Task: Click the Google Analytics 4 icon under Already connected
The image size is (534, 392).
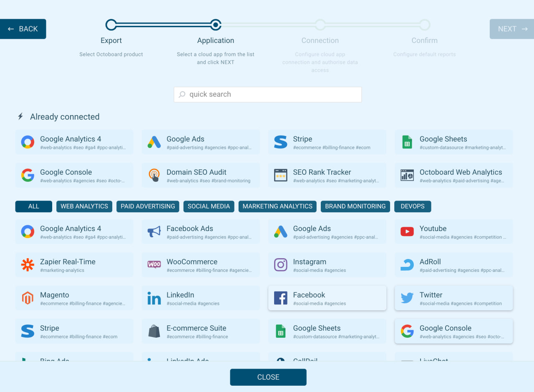Action: [28, 142]
